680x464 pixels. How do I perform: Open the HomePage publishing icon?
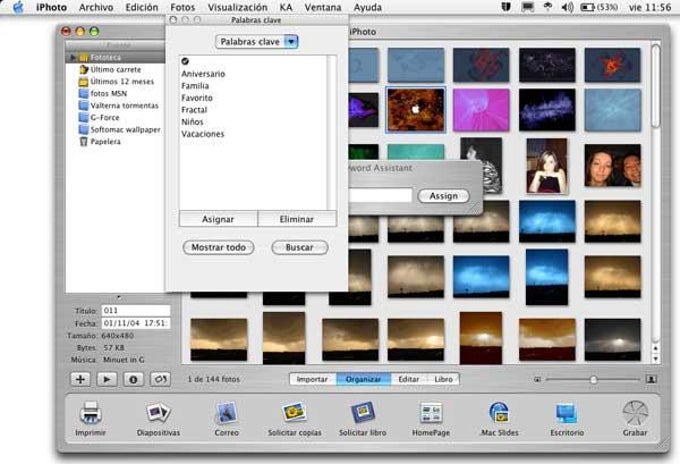click(431, 412)
